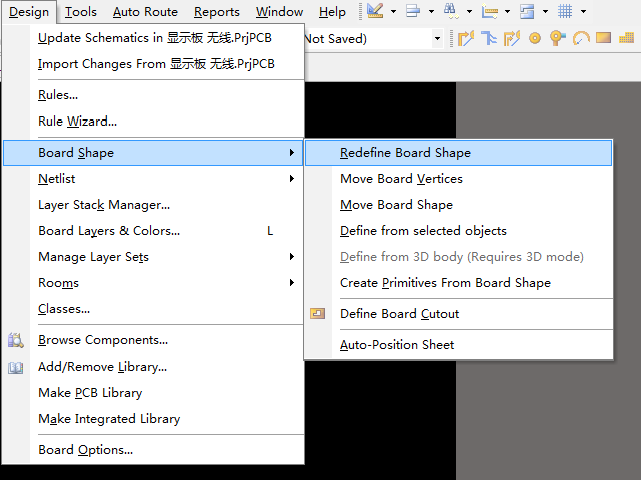Choose Move Board Vertices
The image size is (641, 480).
point(458,179)
